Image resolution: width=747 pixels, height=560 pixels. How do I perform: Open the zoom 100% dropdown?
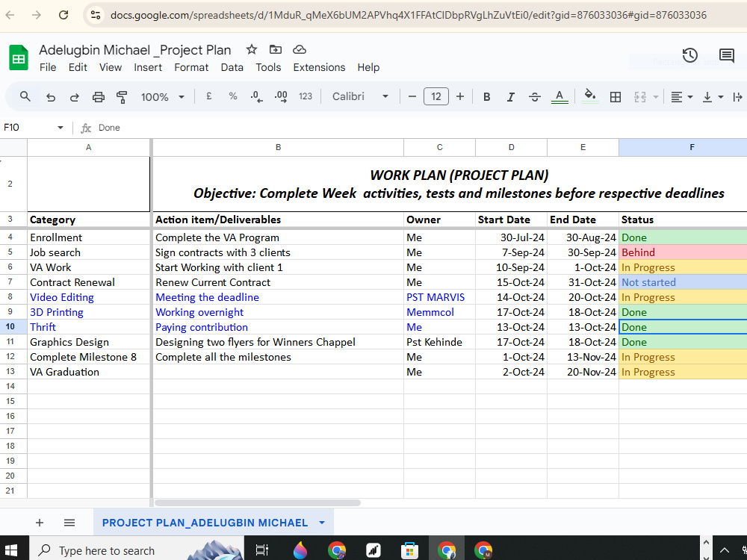[x=162, y=97]
